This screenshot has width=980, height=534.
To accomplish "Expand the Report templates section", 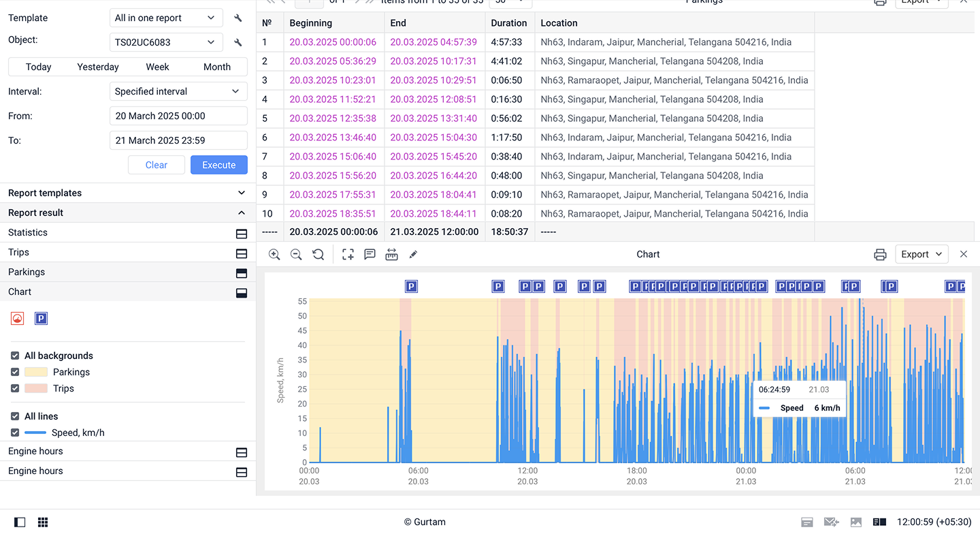I will [x=128, y=193].
